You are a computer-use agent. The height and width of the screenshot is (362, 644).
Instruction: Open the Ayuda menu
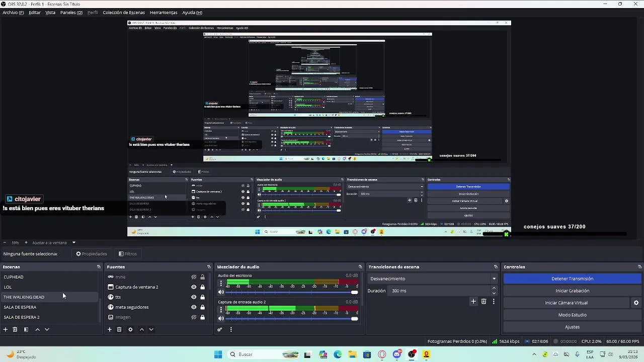[192, 13]
